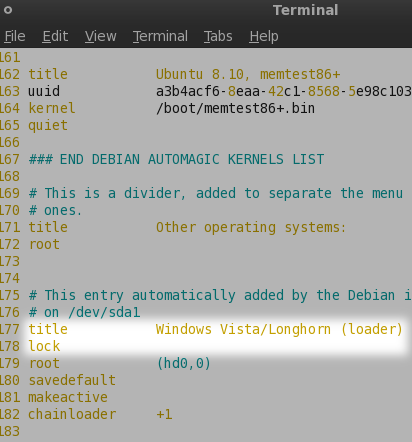This screenshot has width=412, height=442.
Task: Click '### END DEBIAN AUTOMAGIC KERNELS LIST' comment
Action: coord(176,159)
